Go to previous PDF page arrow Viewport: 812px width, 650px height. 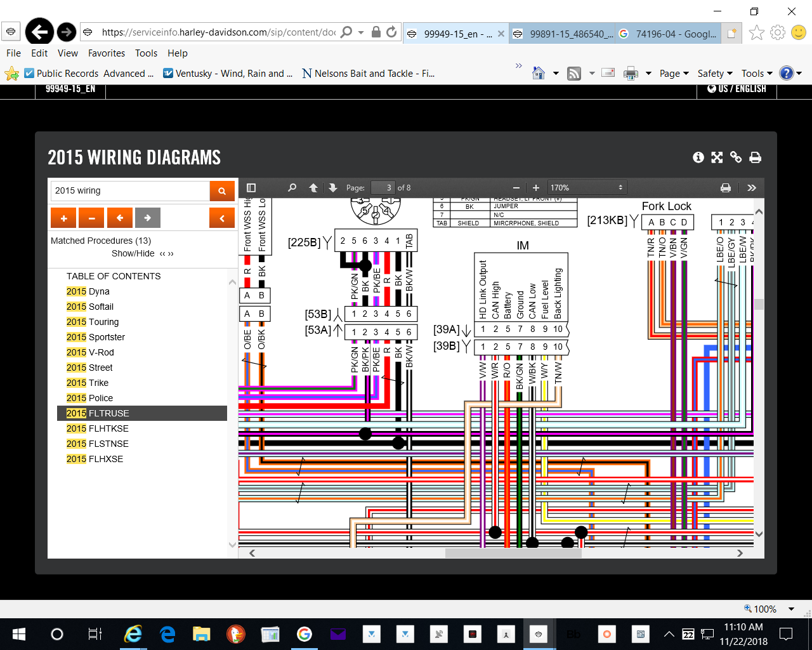pyautogui.click(x=313, y=188)
